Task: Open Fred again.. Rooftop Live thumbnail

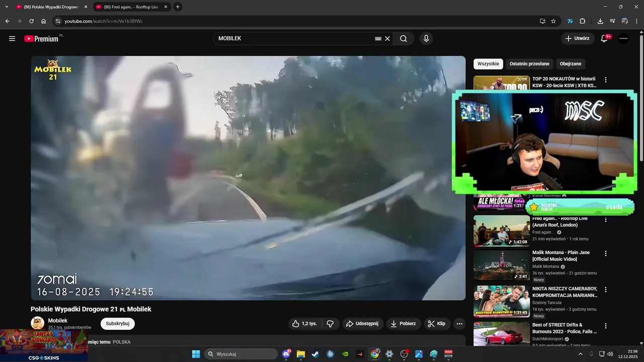Action: [x=502, y=231]
